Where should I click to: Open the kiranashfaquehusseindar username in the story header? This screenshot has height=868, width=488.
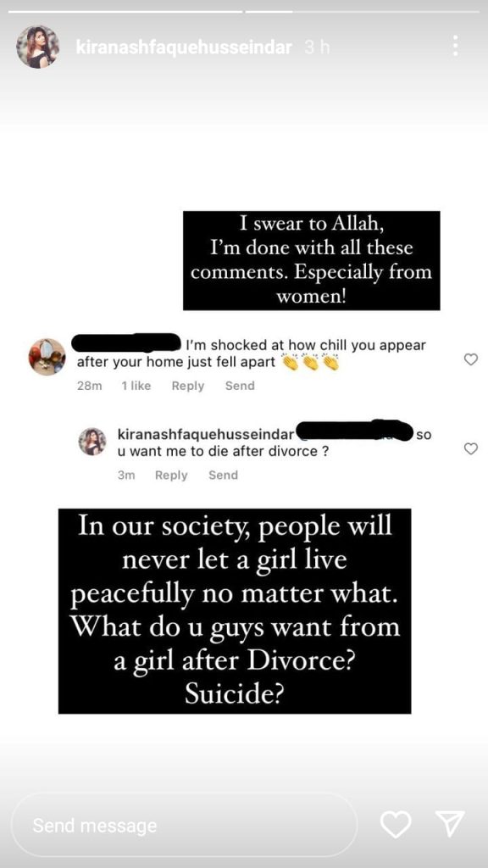(184, 47)
